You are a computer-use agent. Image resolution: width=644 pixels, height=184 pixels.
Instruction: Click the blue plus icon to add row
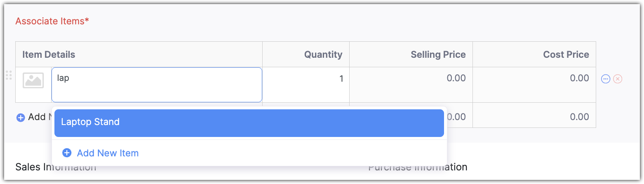(x=21, y=118)
